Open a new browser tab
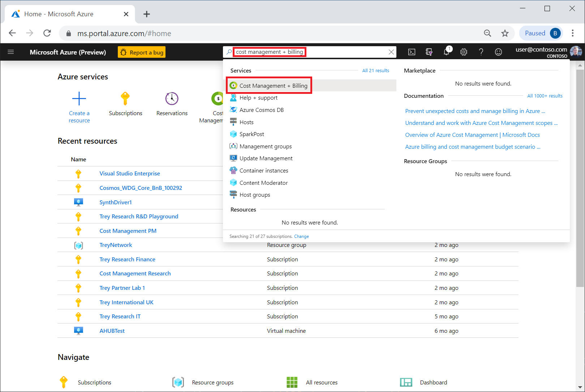The image size is (585, 392). pyautogui.click(x=146, y=14)
